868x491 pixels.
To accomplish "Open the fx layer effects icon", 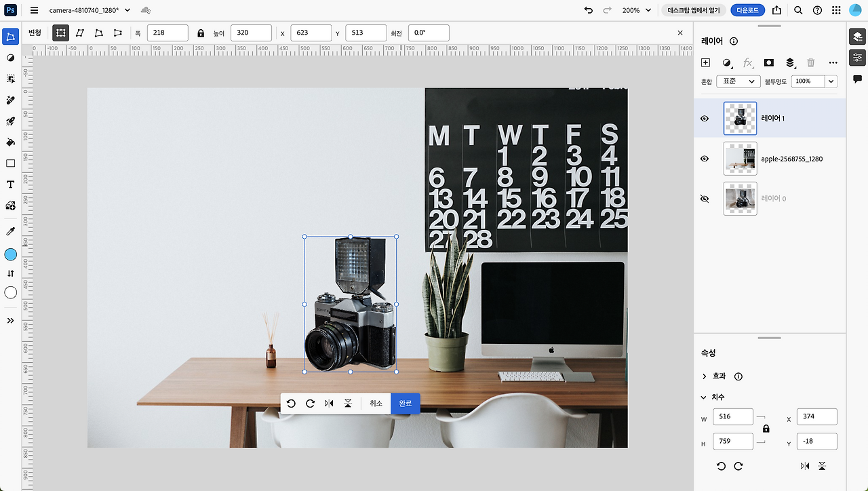I will coord(748,62).
